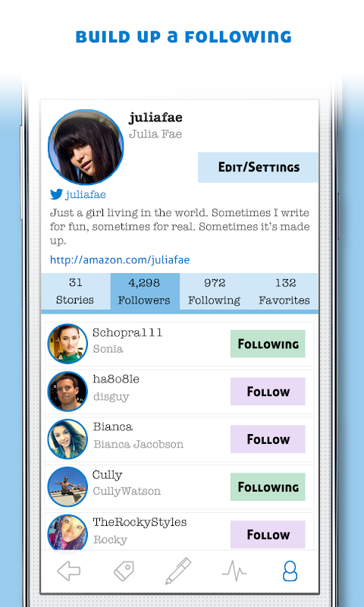
Task: Show the 132 Favorites tab
Action: 284,291
